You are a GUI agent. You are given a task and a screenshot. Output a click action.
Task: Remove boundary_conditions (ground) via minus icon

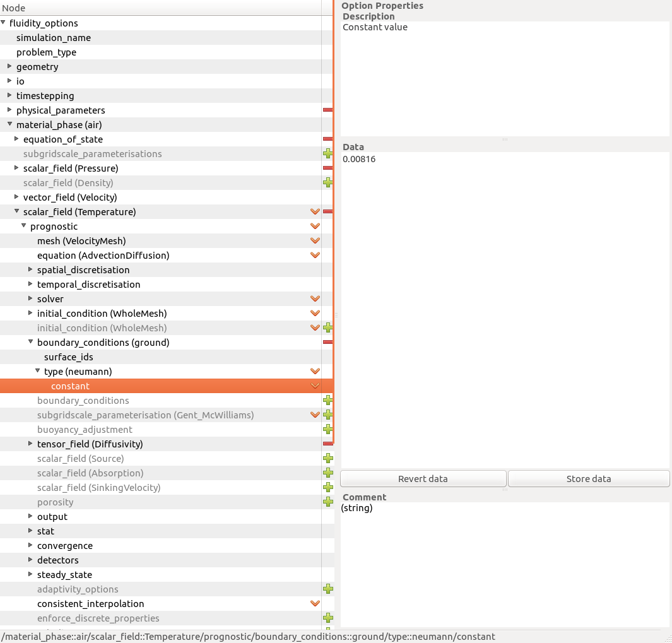[x=328, y=342]
